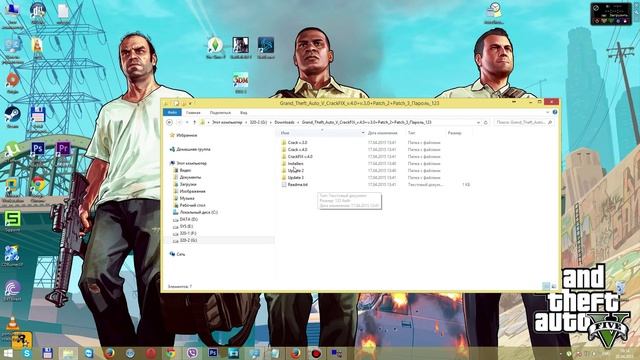640x360 pixels.
Task: Select the CrackFIX v.4.0 folder
Action: (x=300, y=156)
